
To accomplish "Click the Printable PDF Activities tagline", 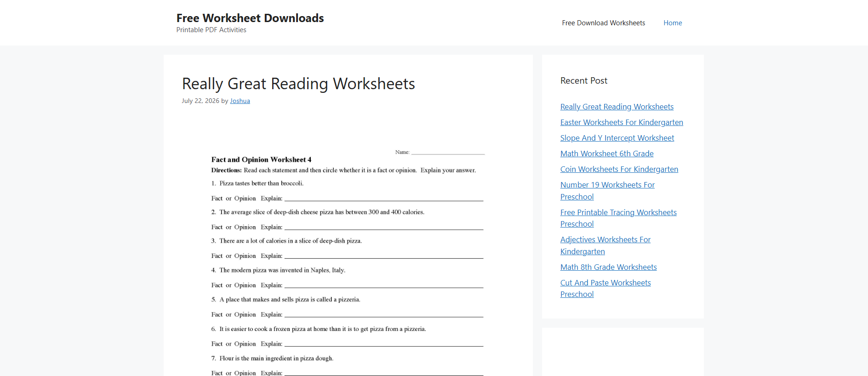I will click(x=211, y=30).
